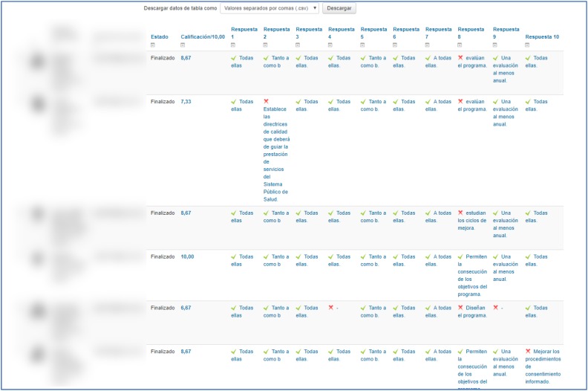Open the table data download format dropdown
Screen dimensions: 588x391
(x=269, y=8)
